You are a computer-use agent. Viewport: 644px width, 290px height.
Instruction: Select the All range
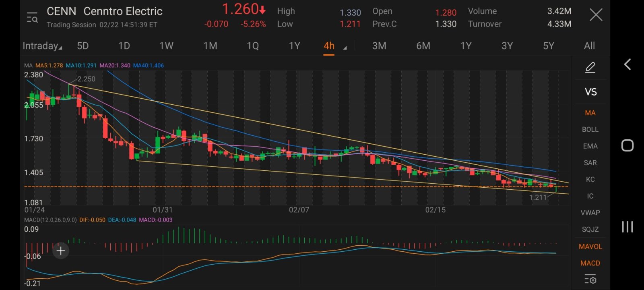(589, 46)
